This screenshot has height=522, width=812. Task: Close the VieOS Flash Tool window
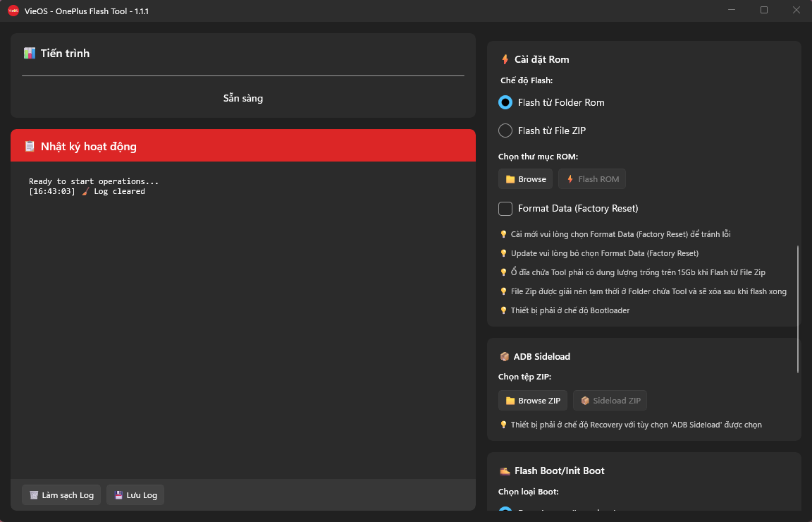click(796, 10)
